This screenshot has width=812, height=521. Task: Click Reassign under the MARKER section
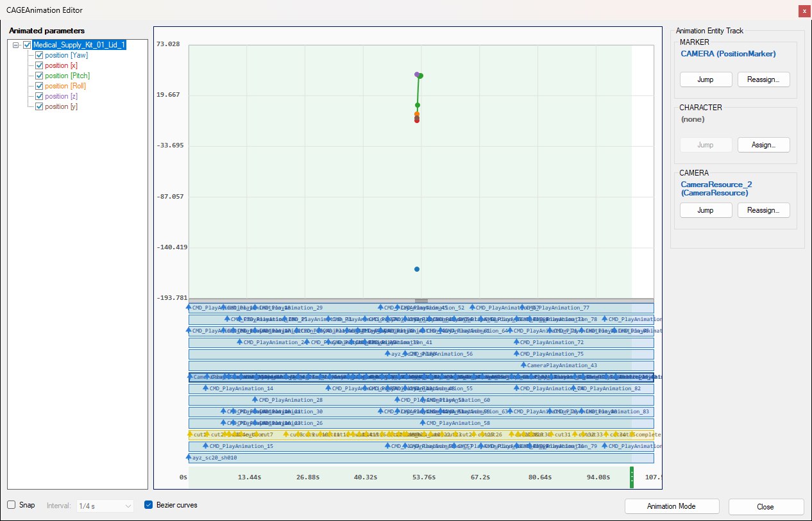(x=763, y=79)
